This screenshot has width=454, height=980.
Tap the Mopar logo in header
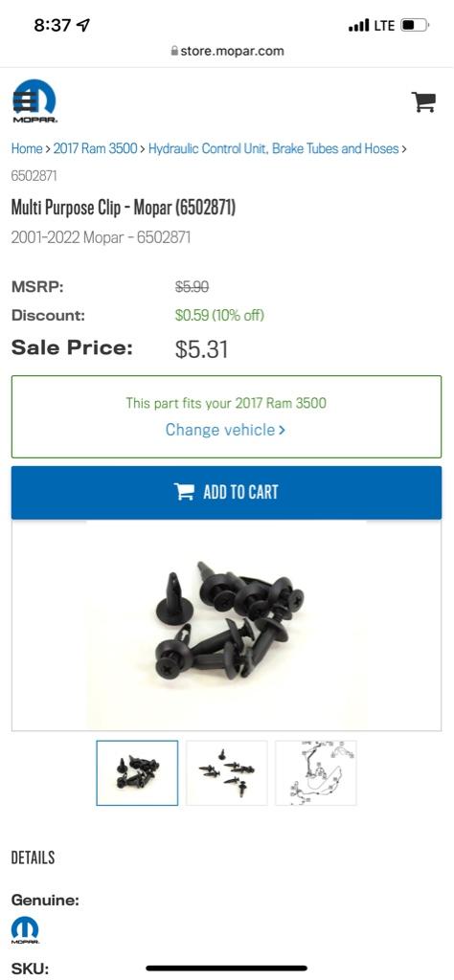35,101
